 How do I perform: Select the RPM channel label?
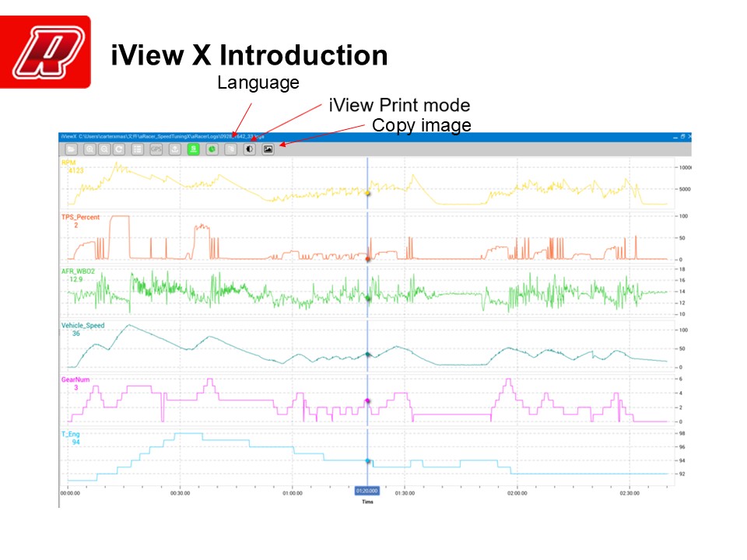(x=68, y=163)
